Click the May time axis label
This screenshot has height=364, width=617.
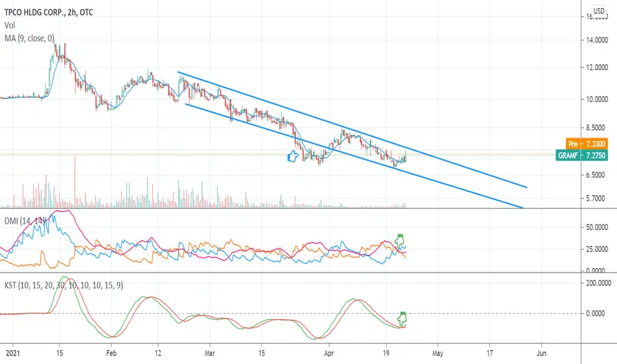click(438, 353)
